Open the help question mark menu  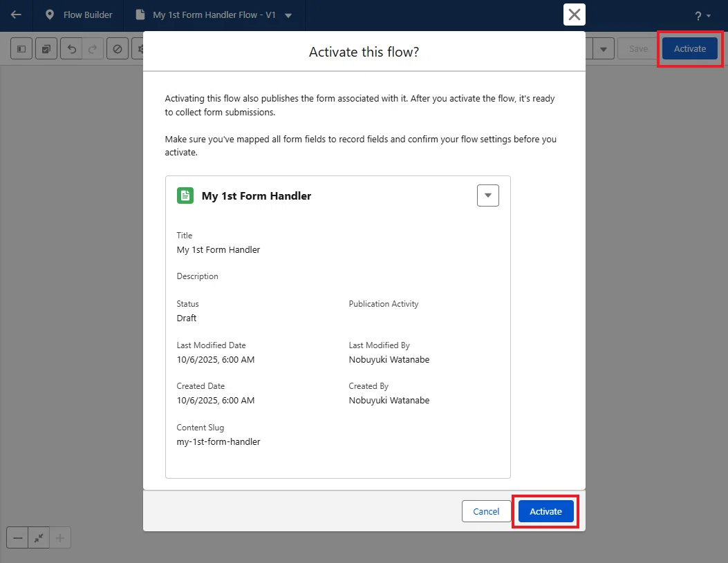point(702,16)
